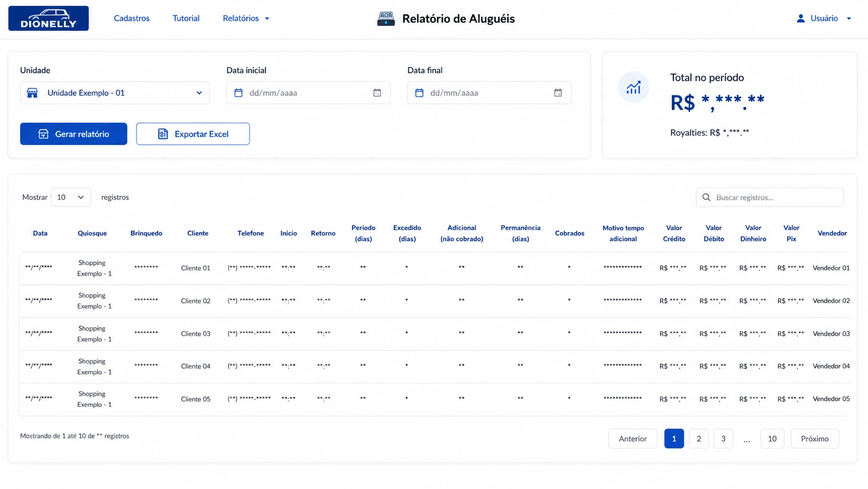Sort by the Retorno column header
The width and height of the screenshot is (868, 489).
click(323, 233)
